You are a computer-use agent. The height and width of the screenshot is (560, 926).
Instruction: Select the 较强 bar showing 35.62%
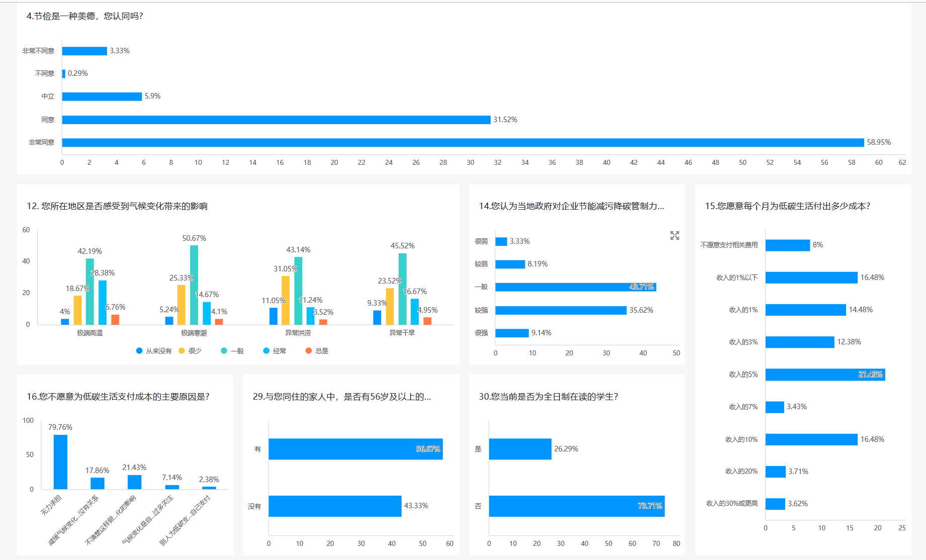click(x=561, y=310)
